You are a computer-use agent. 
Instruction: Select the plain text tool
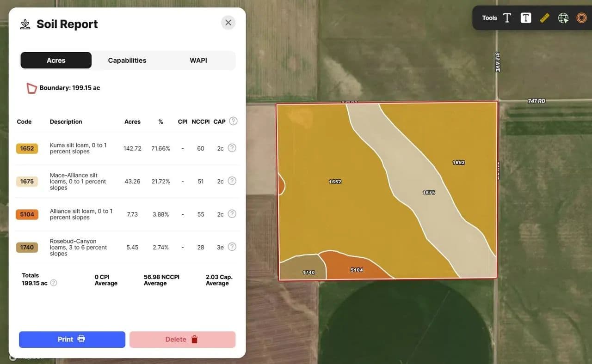coord(507,18)
